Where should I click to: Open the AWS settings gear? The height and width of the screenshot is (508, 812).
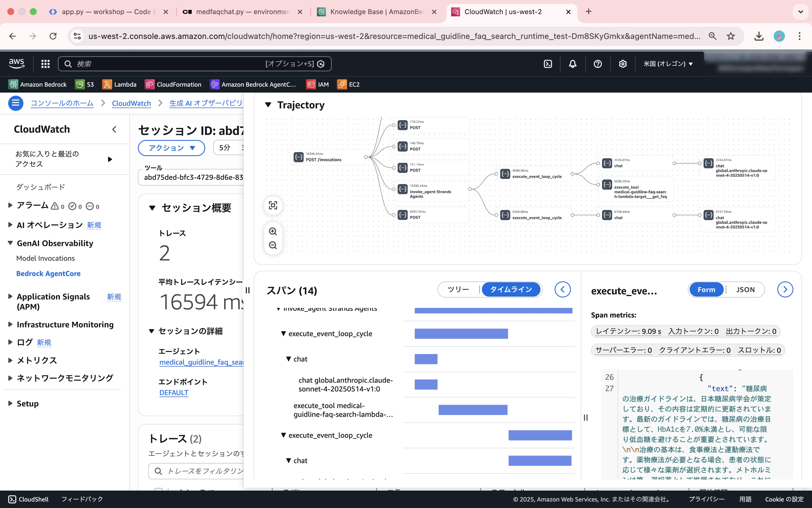[623, 64]
